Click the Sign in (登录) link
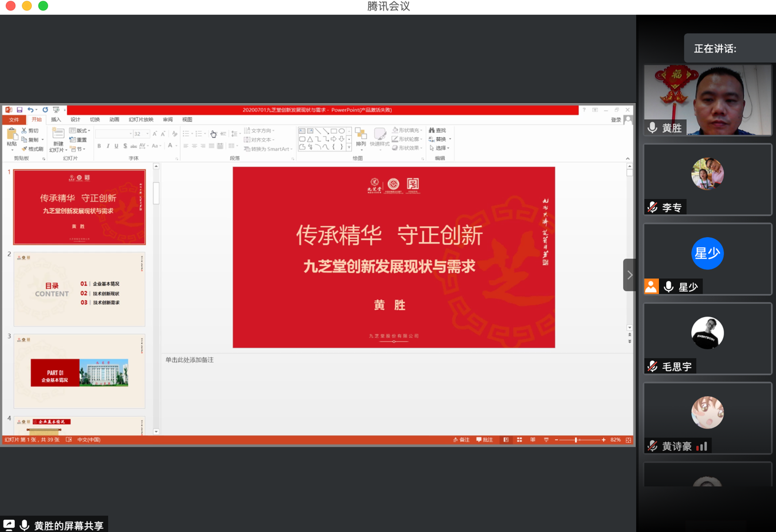The width and height of the screenshot is (776, 532). (616, 120)
